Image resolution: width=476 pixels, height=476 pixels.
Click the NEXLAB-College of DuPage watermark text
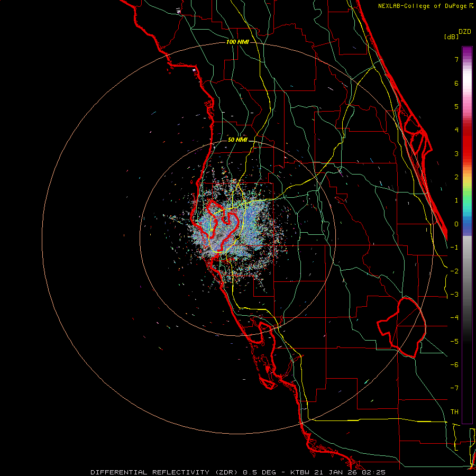click(x=425, y=6)
